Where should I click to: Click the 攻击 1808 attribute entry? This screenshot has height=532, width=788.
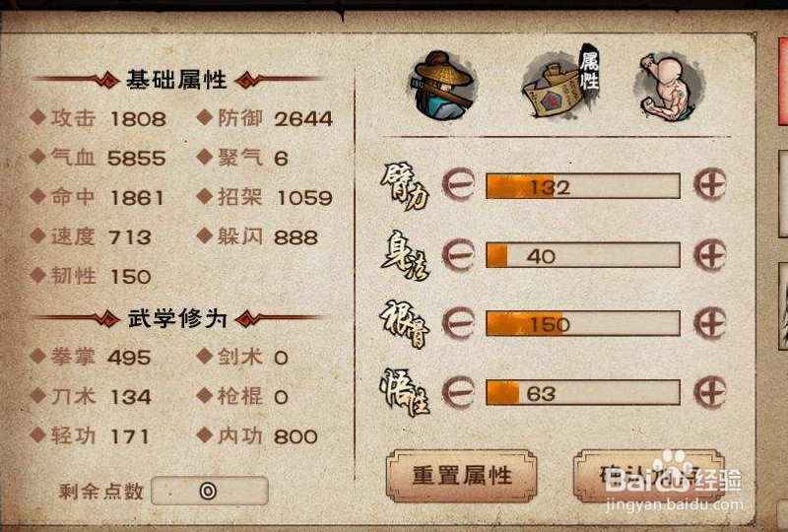pos(98,118)
